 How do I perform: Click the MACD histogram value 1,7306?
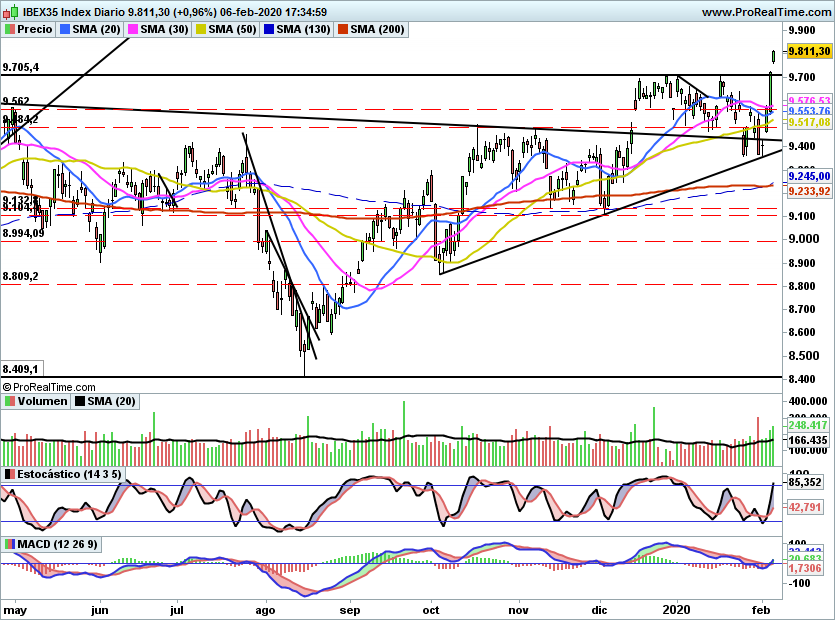tap(804, 568)
